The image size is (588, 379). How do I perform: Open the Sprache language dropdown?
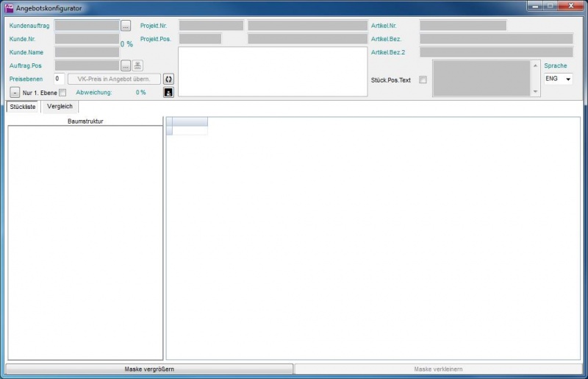pyautogui.click(x=558, y=79)
